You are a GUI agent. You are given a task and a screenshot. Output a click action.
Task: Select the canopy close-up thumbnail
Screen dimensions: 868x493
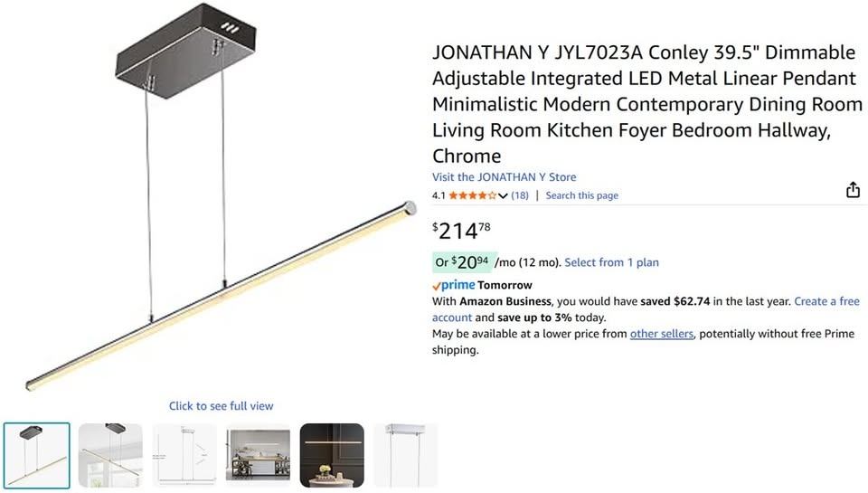click(x=406, y=455)
